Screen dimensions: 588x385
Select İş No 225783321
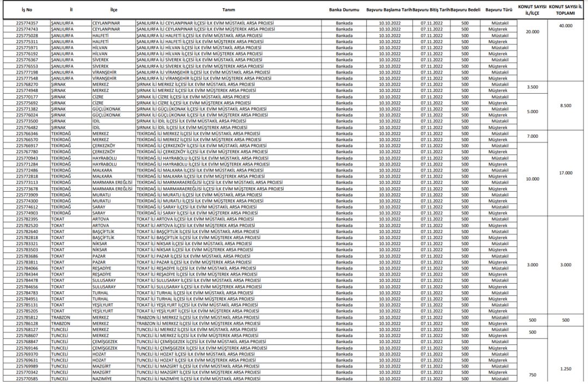point(27,243)
